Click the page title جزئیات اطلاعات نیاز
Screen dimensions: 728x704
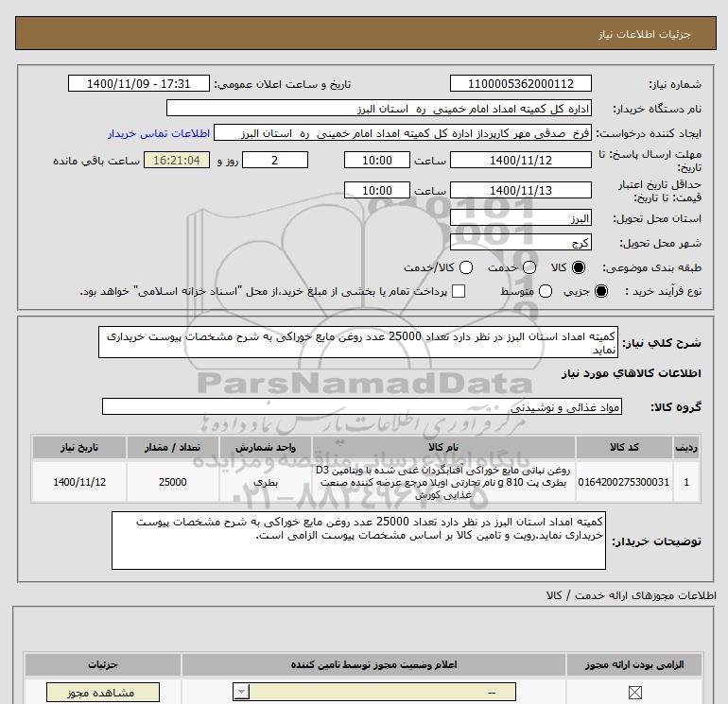(645, 34)
